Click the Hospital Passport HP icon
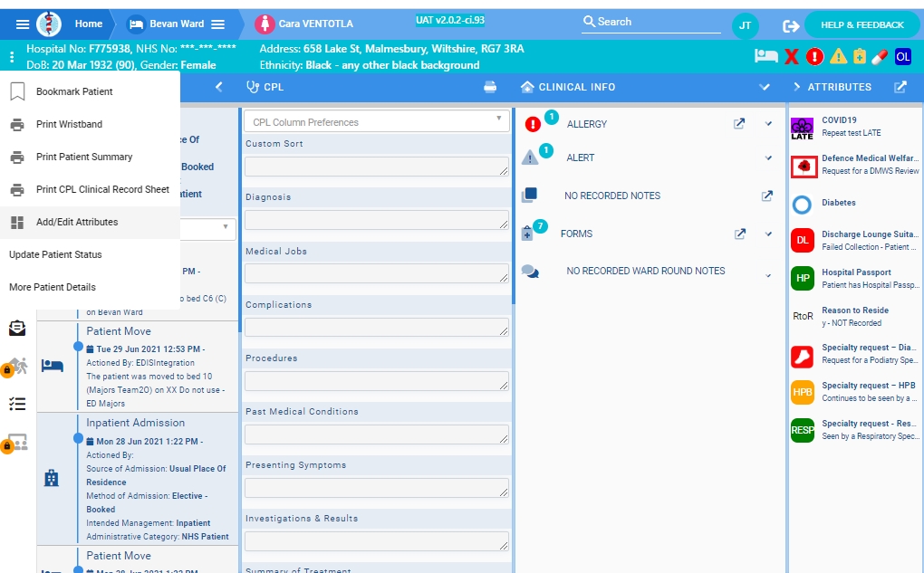This screenshot has height=573, width=924. pyautogui.click(x=803, y=279)
